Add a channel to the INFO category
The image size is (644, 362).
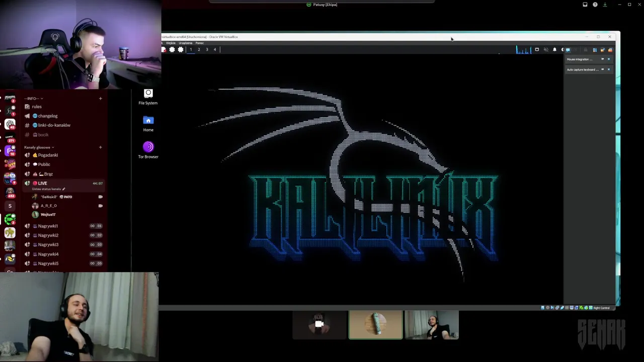(x=100, y=99)
